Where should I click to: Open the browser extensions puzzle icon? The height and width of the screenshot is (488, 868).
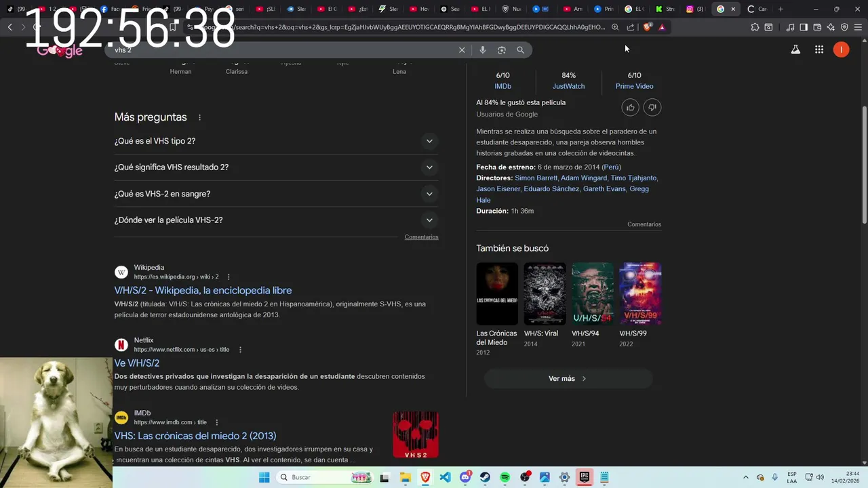(755, 27)
